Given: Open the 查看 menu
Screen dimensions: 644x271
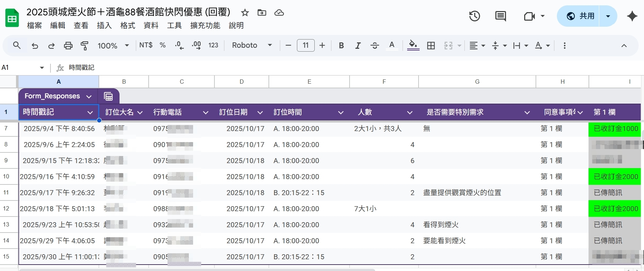Looking at the screenshot, I should click(81, 26).
